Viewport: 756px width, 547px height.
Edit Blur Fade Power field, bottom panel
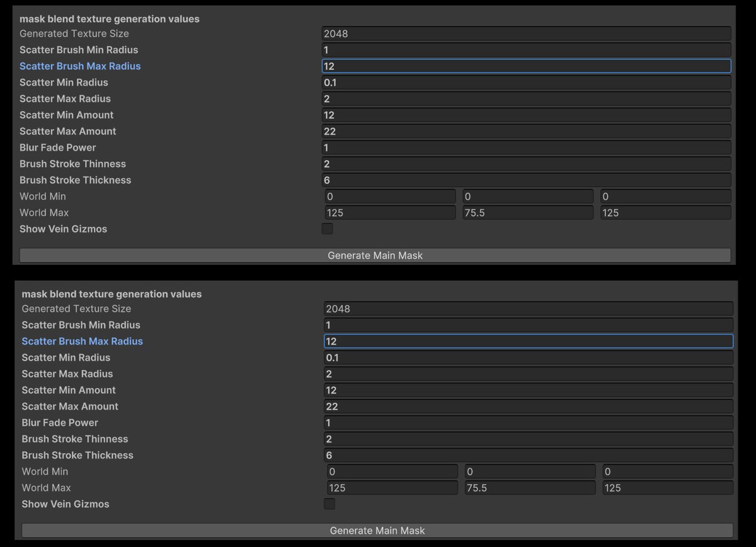(529, 423)
